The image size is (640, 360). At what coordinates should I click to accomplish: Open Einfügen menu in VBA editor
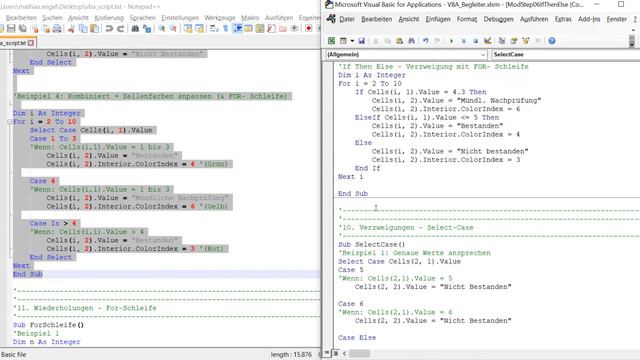pos(438,19)
